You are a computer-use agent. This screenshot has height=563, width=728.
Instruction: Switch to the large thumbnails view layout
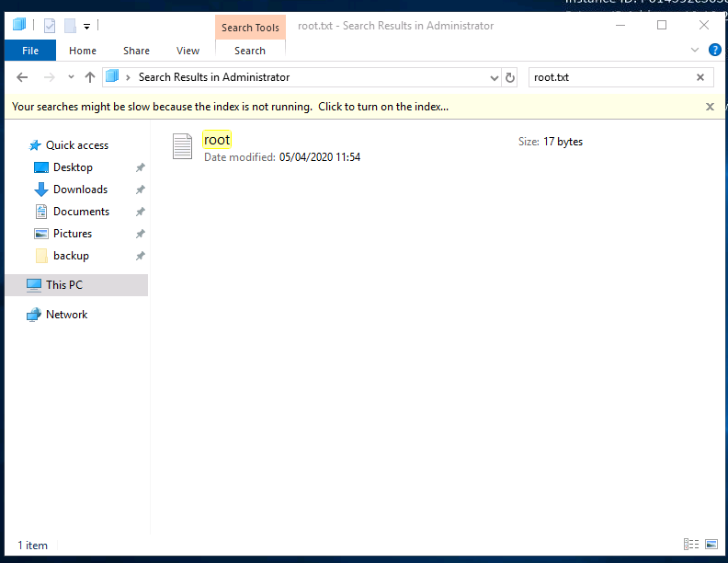pyautogui.click(x=710, y=545)
